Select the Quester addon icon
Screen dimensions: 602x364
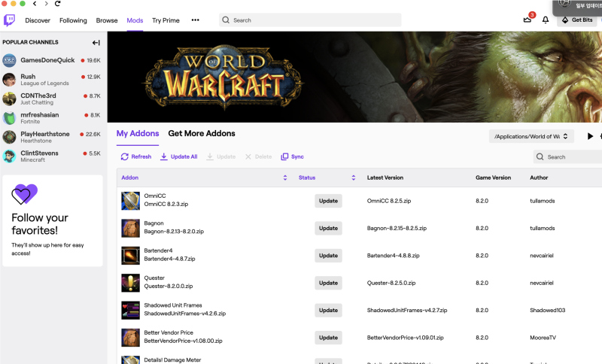point(130,283)
